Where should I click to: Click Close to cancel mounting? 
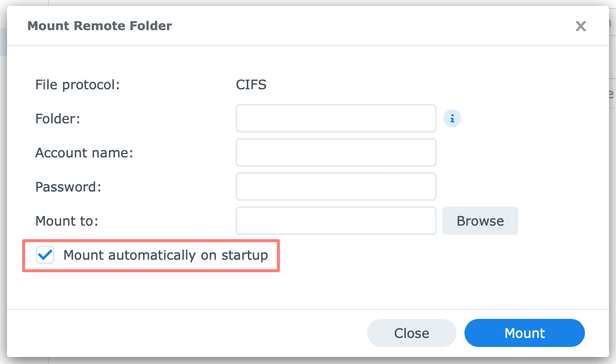pyautogui.click(x=411, y=332)
